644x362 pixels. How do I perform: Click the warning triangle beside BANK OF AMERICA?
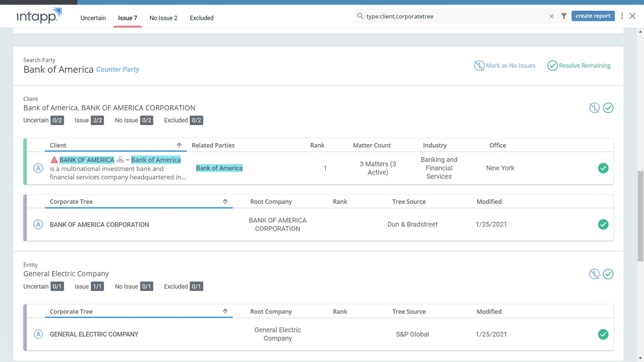click(x=54, y=160)
